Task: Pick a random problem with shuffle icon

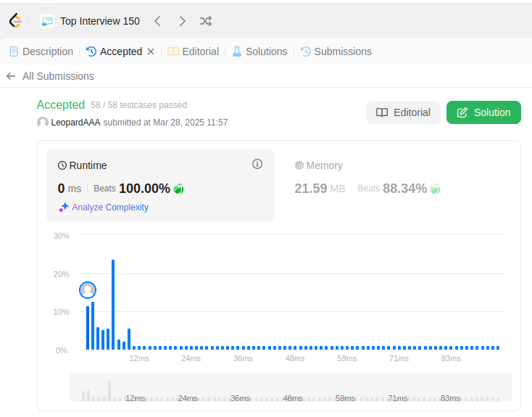Action: tap(206, 21)
